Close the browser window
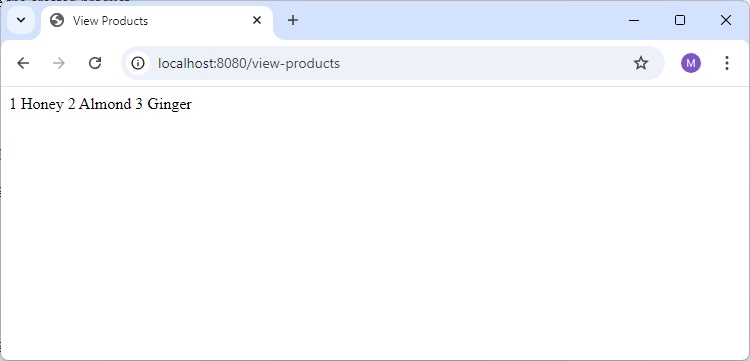Screen dimensions: 750x361 726,20
